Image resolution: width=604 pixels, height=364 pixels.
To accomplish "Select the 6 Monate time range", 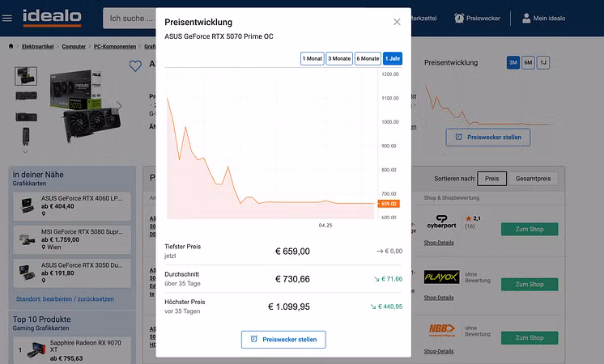I will [x=368, y=58].
